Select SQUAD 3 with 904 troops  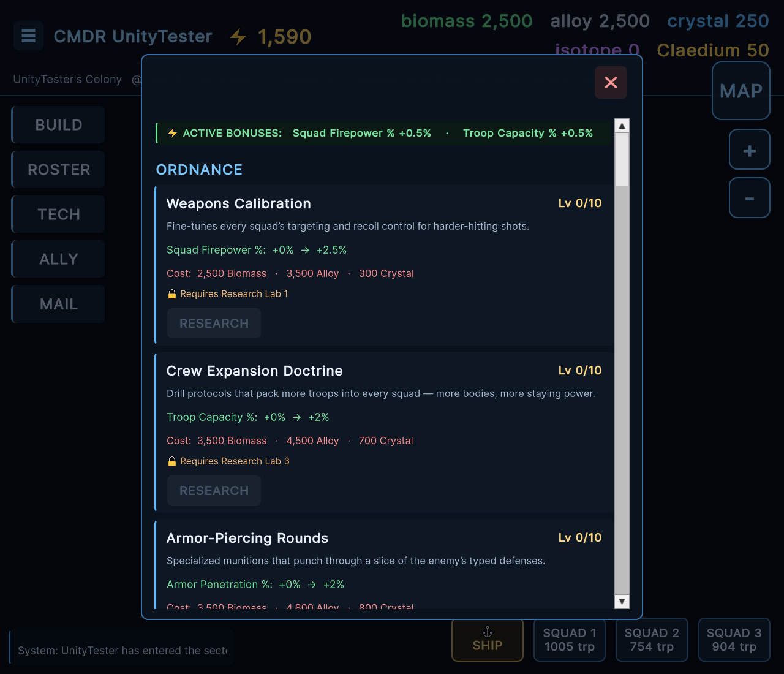[734, 640]
